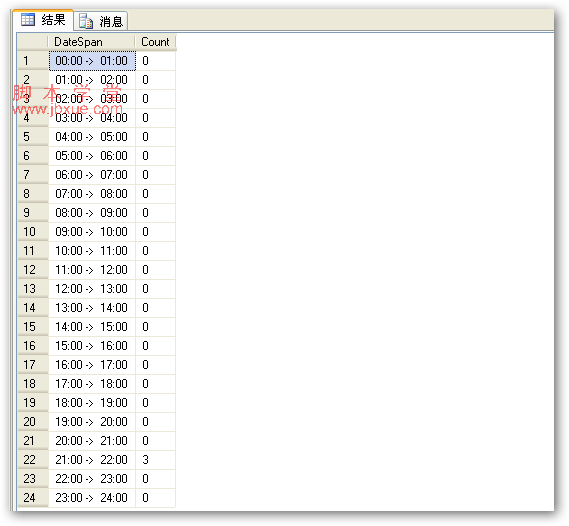The image size is (569, 526).
Task: Select the 12:00 -> 13:00 DateSpan cell
Action: 92,289
